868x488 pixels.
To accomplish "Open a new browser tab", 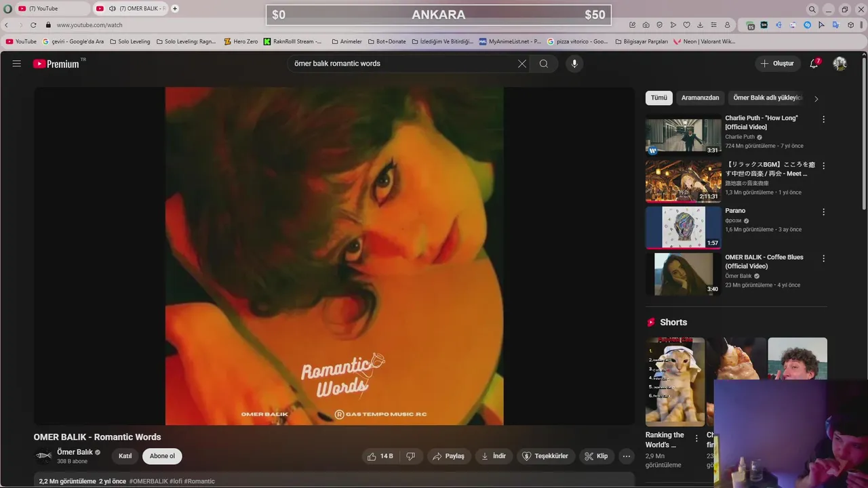I will (x=175, y=9).
